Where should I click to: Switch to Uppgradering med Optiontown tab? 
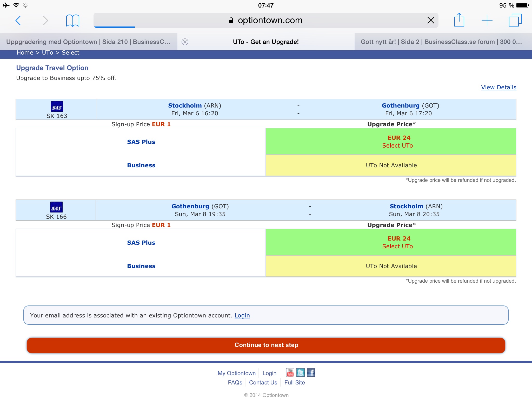coord(88,42)
